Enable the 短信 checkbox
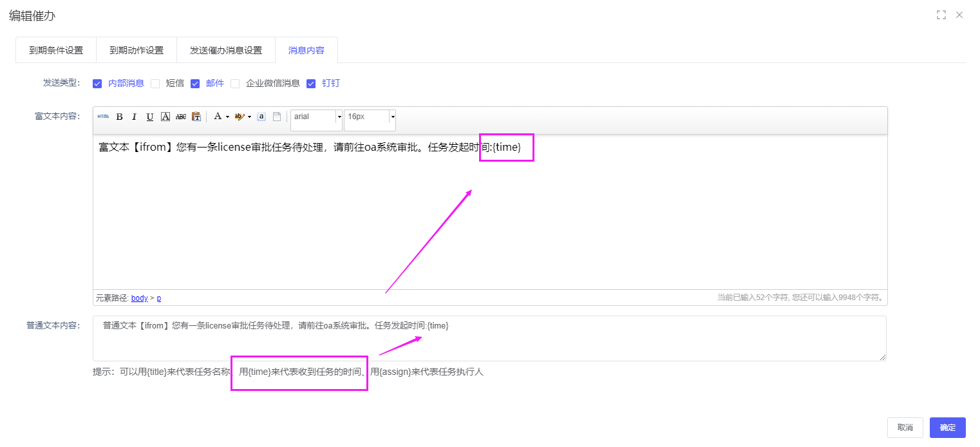 click(x=155, y=83)
